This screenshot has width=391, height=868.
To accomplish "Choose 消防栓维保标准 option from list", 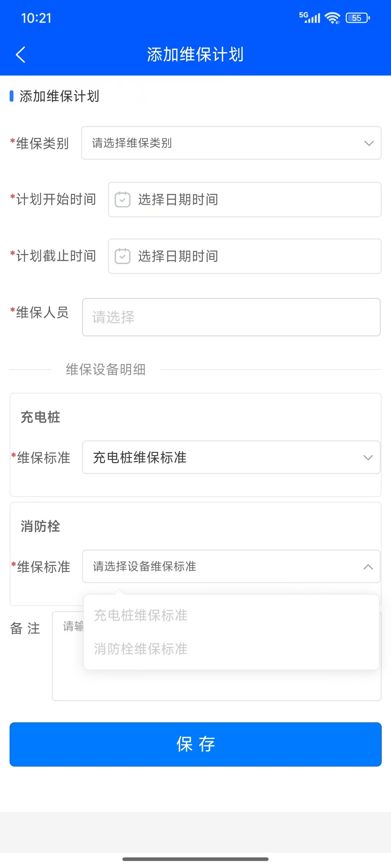I will coord(141,649).
